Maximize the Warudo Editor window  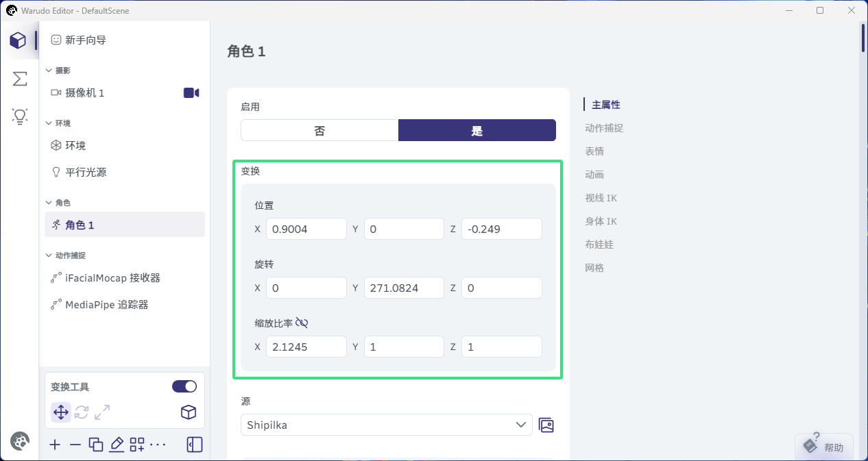point(820,10)
